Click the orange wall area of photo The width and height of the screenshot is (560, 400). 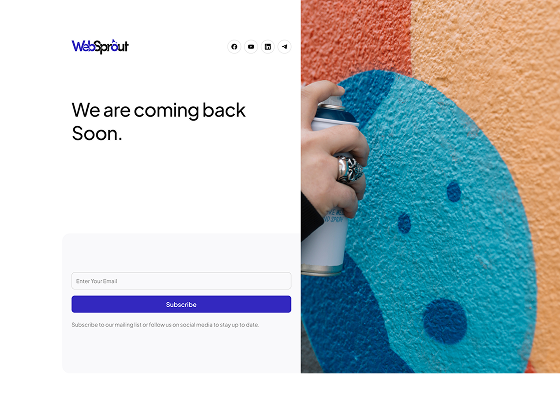tap(500, 54)
